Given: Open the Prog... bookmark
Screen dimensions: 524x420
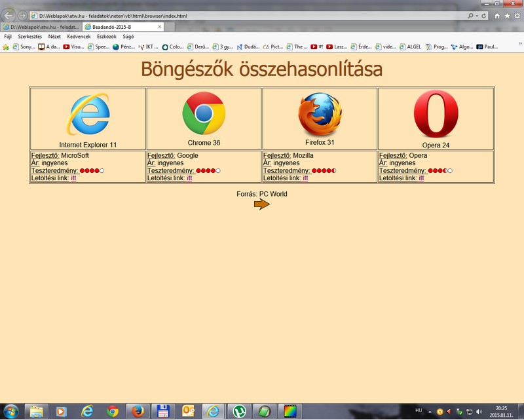Looking at the screenshot, I should (436, 47).
